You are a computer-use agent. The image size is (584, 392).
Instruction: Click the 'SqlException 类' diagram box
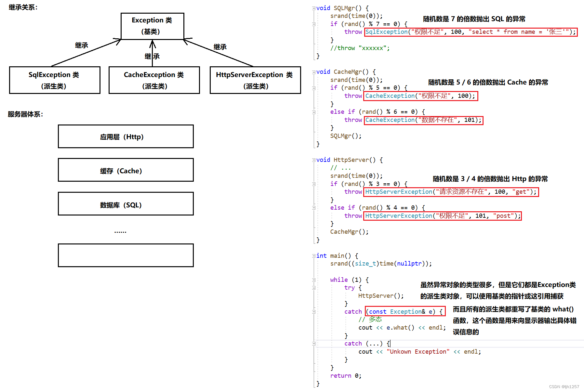click(55, 80)
